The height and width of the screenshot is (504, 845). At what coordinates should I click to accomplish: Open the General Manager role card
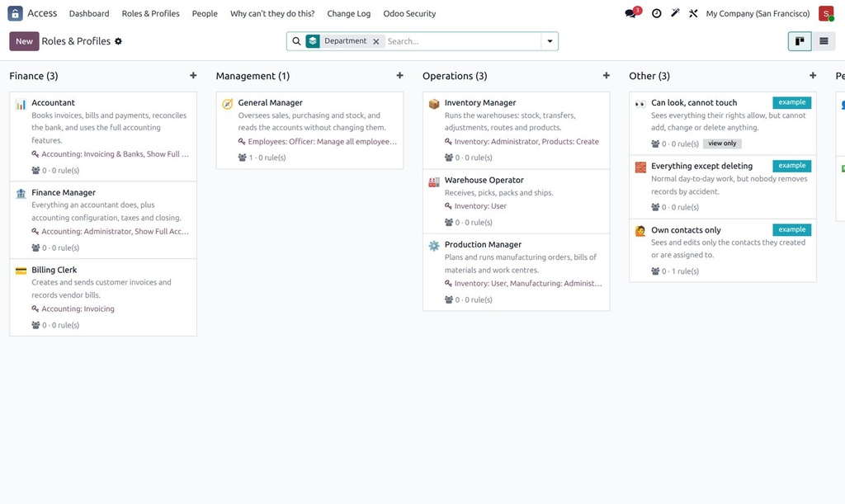click(310, 130)
